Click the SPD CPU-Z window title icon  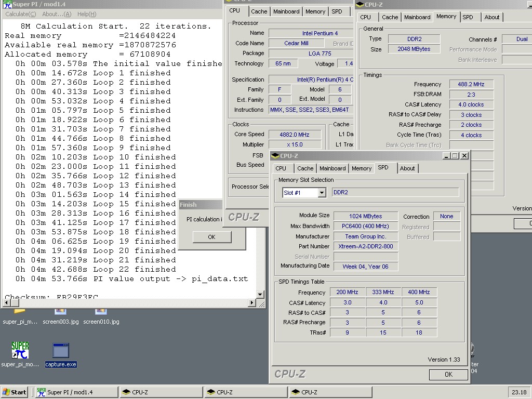[275, 156]
